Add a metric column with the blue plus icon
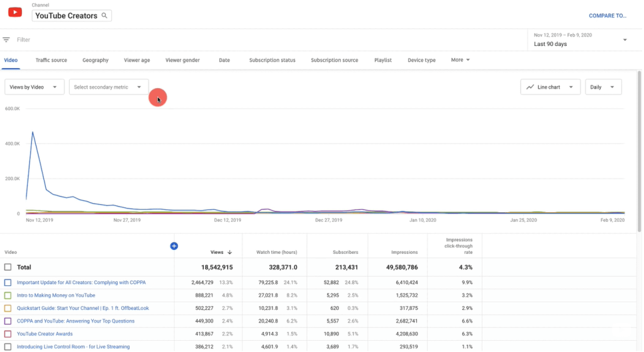This screenshot has height=352, width=644. 174,246
